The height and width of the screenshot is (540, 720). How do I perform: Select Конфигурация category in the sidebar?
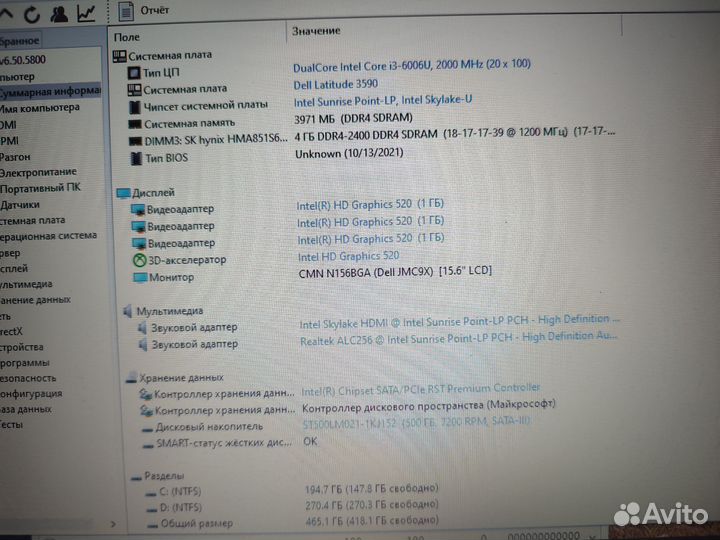[31, 394]
